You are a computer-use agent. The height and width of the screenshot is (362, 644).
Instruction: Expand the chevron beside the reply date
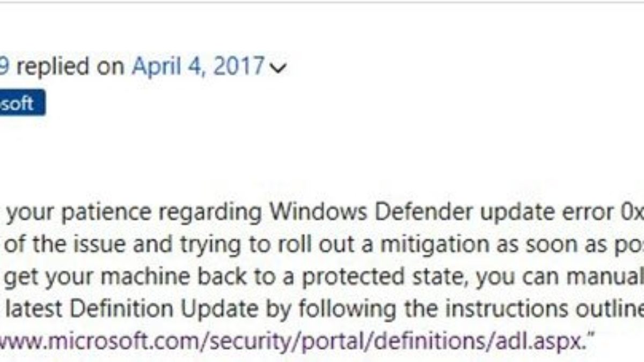coord(277,68)
